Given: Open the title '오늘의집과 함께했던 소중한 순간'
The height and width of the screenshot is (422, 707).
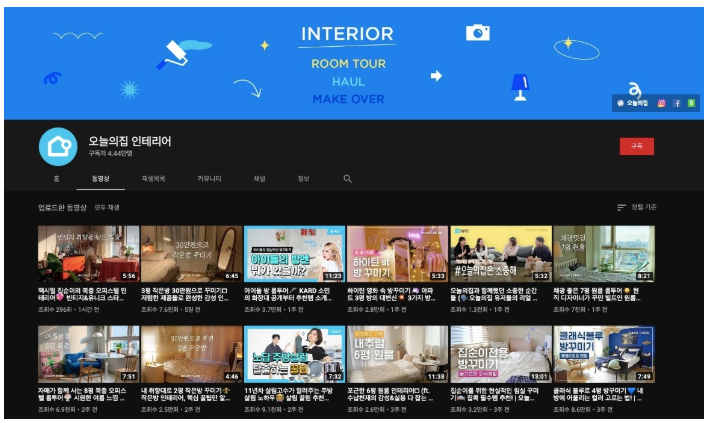Looking at the screenshot, I should [494, 294].
